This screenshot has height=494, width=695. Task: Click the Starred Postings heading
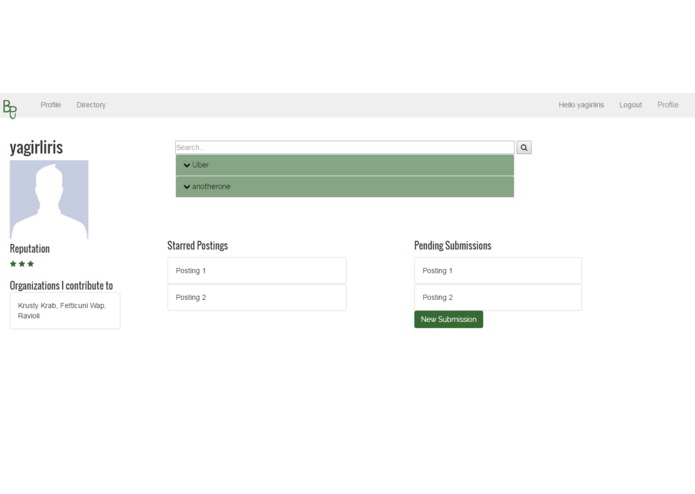click(x=198, y=245)
